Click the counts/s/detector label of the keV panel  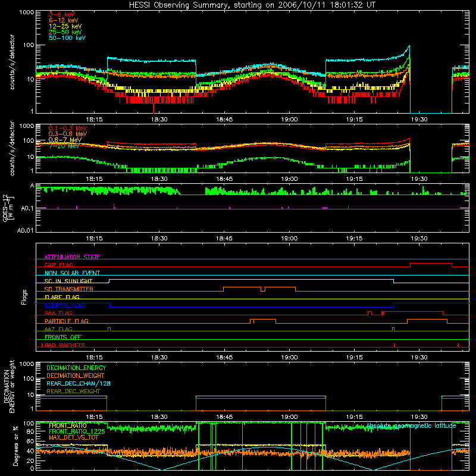click(x=12, y=62)
